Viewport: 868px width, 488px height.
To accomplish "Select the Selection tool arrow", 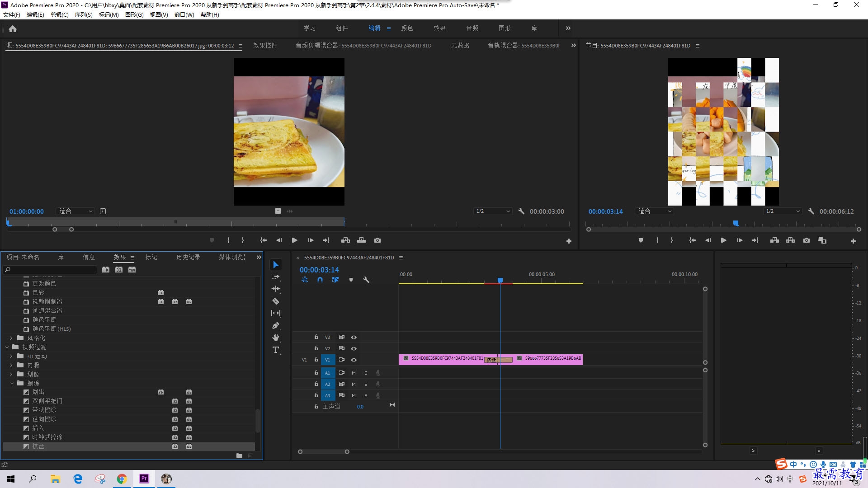I will (x=276, y=265).
